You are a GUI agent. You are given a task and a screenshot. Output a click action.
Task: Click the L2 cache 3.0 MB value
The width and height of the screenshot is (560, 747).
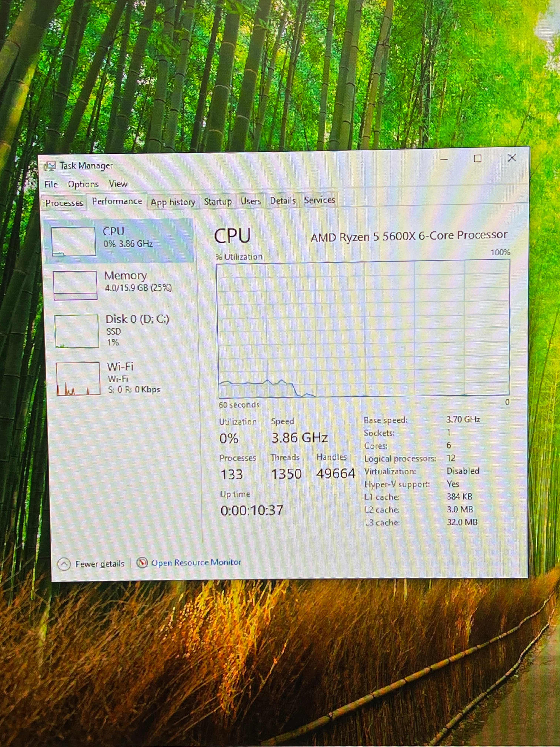coord(460,509)
